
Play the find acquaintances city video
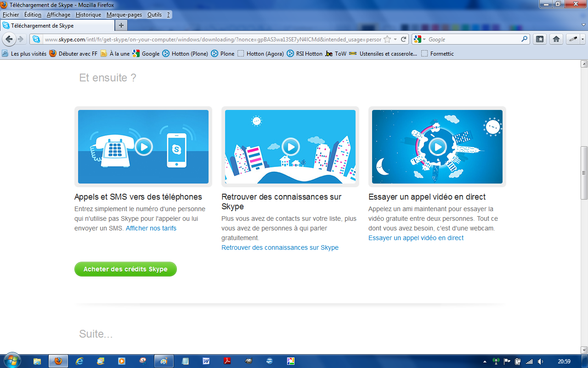coord(290,147)
